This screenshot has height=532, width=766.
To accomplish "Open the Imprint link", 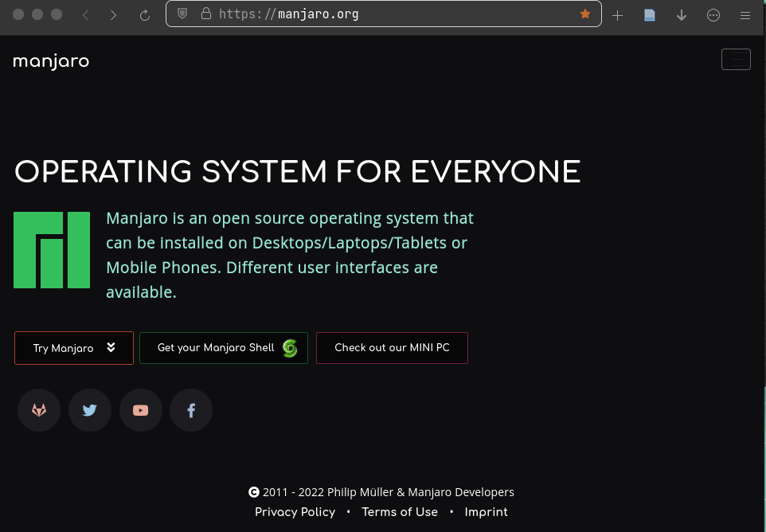I will point(486,512).
